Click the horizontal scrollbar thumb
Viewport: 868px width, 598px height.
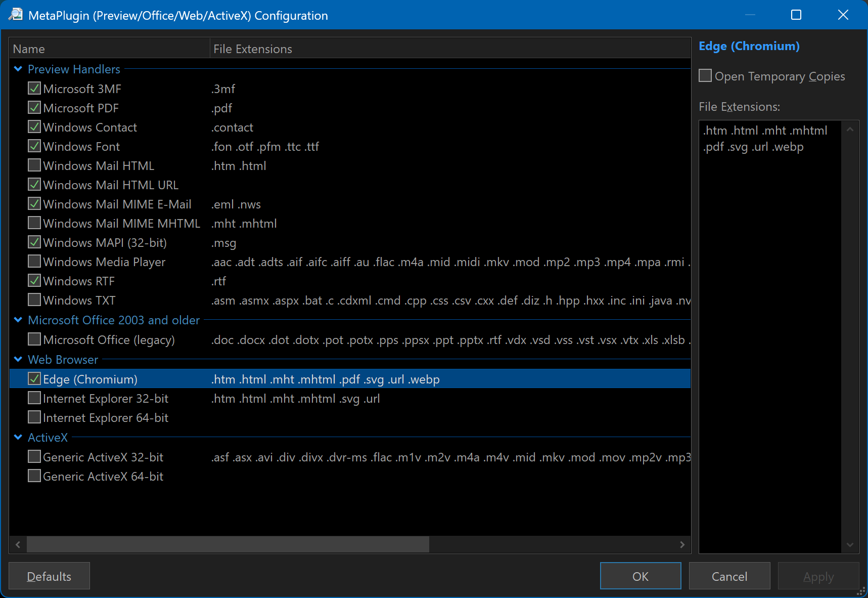pos(228,544)
